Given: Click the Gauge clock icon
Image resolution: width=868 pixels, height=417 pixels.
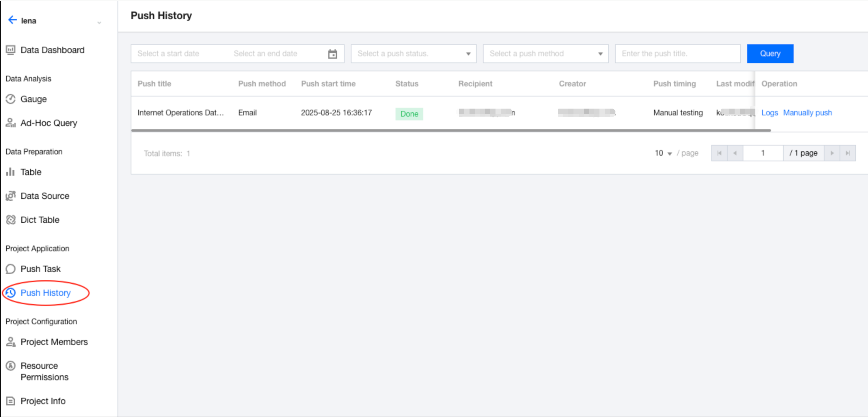Looking at the screenshot, I should pos(10,99).
